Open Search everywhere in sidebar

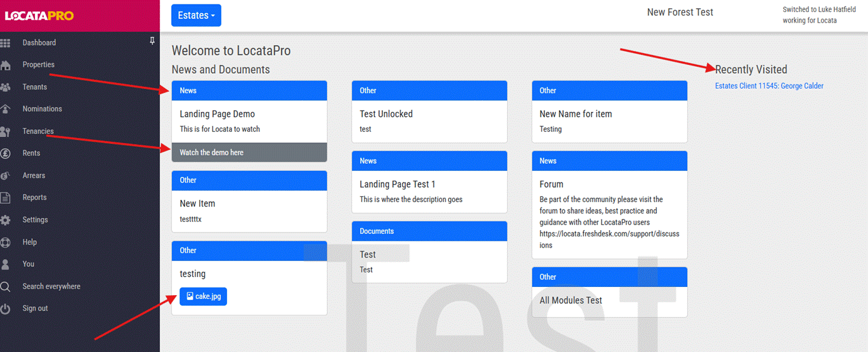pyautogui.click(x=51, y=287)
